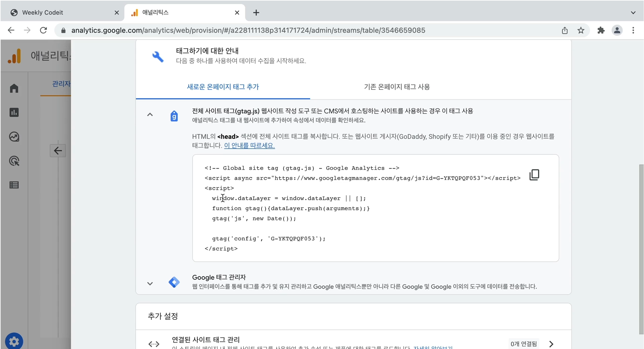Click the connected site tags code icon
This screenshot has height=349, width=644.
(x=154, y=344)
